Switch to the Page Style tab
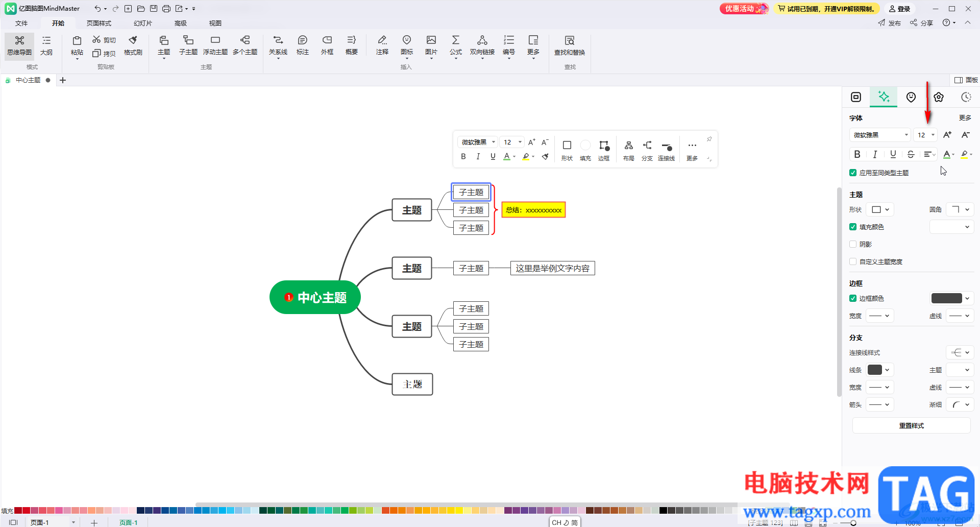The width and height of the screenshot is (980, 527). pyautogui.click(x=99, y=23)
